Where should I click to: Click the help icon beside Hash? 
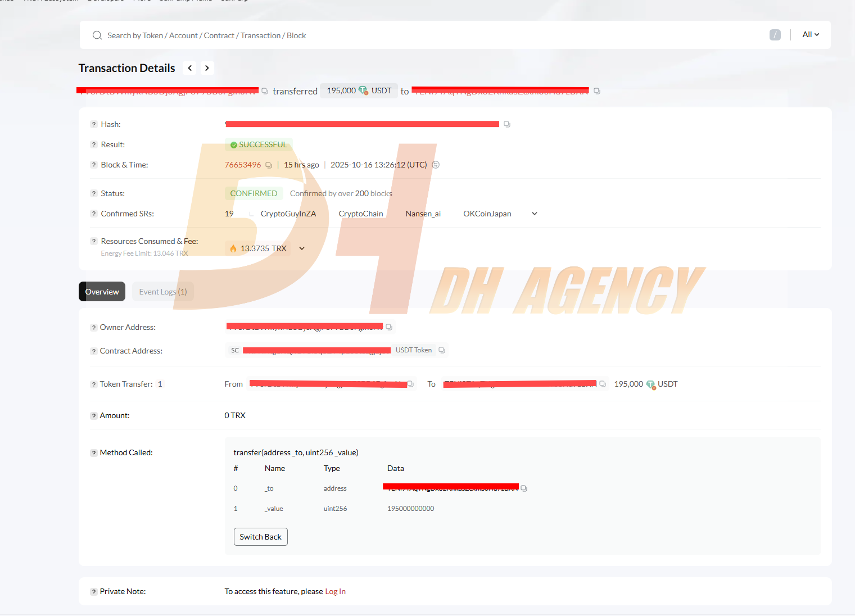94,124
